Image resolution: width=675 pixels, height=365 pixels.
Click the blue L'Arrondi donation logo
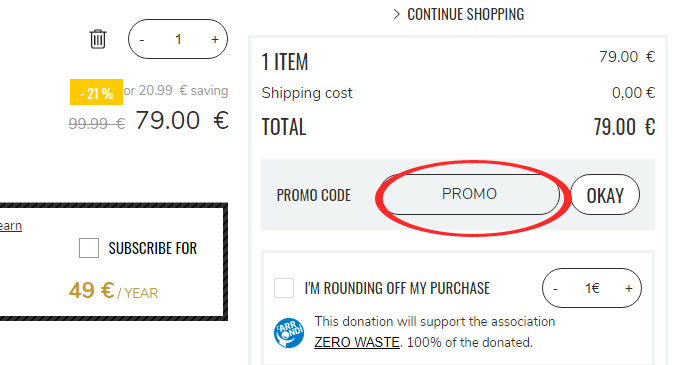(289, 333)
